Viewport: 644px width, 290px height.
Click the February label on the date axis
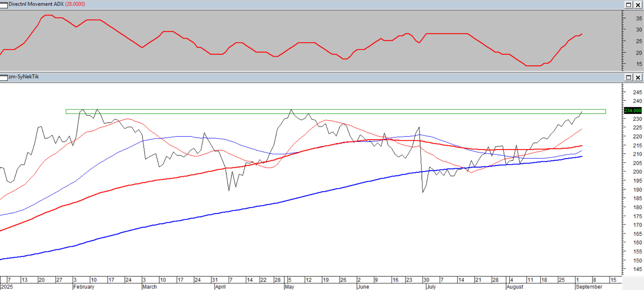pyautogui.click(x=84, y=287)
